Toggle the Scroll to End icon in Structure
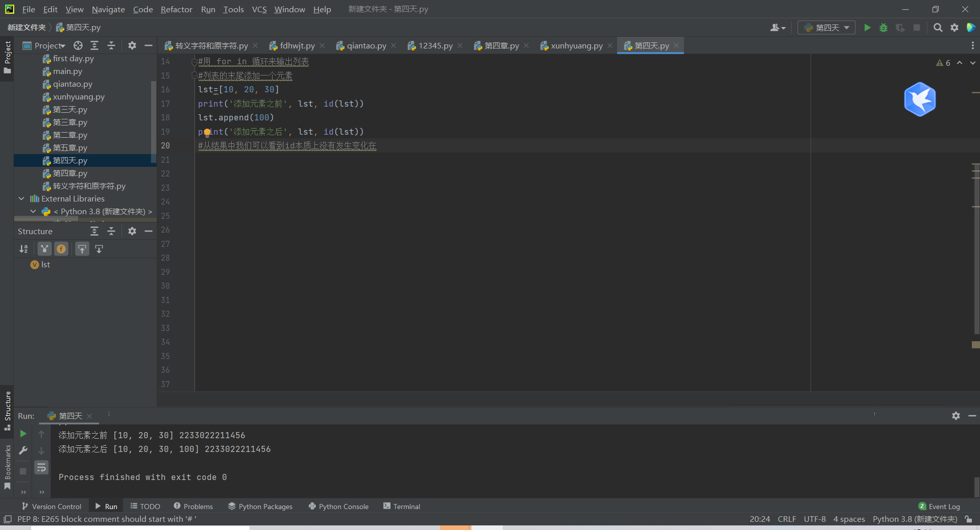 [x=99, y=249]
